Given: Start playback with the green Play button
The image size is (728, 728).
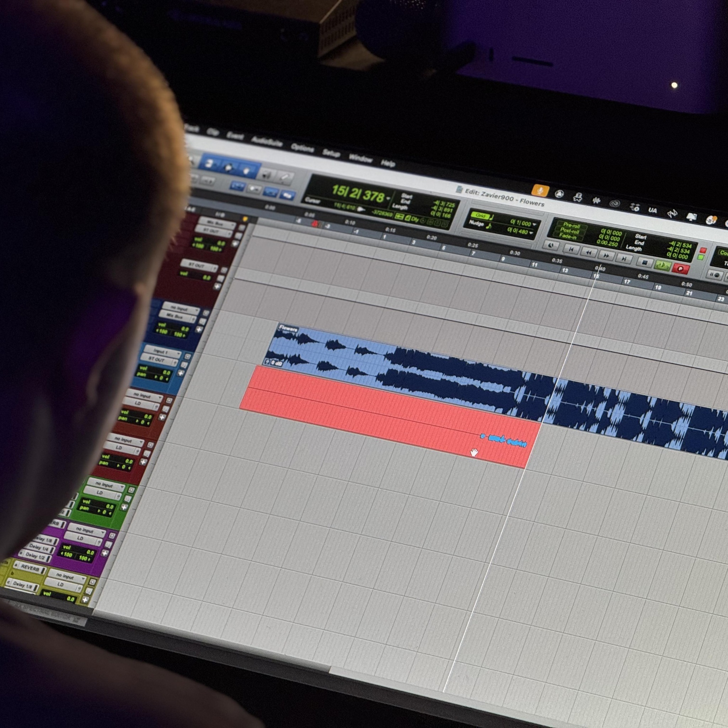Looking at the screenshot, I should tap(663, 265).
